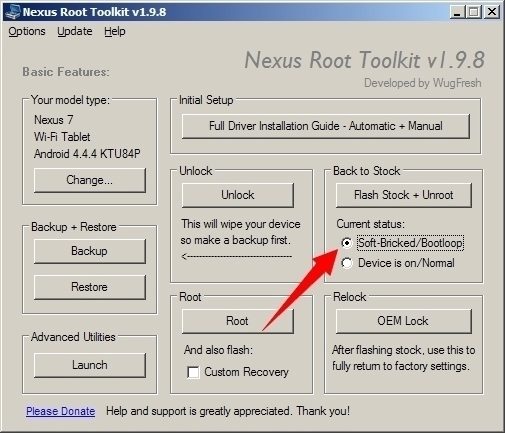The image size is (505, 433).
Task: Click the Root button
Action: (x=238, y=321)
